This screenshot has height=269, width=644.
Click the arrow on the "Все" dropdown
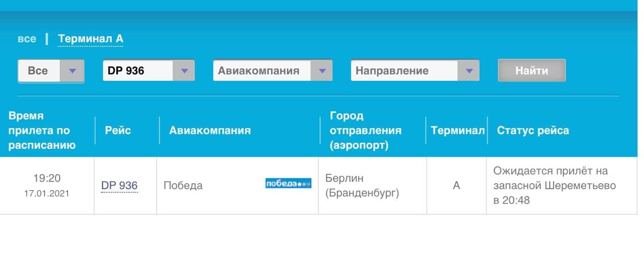[72, 71]
